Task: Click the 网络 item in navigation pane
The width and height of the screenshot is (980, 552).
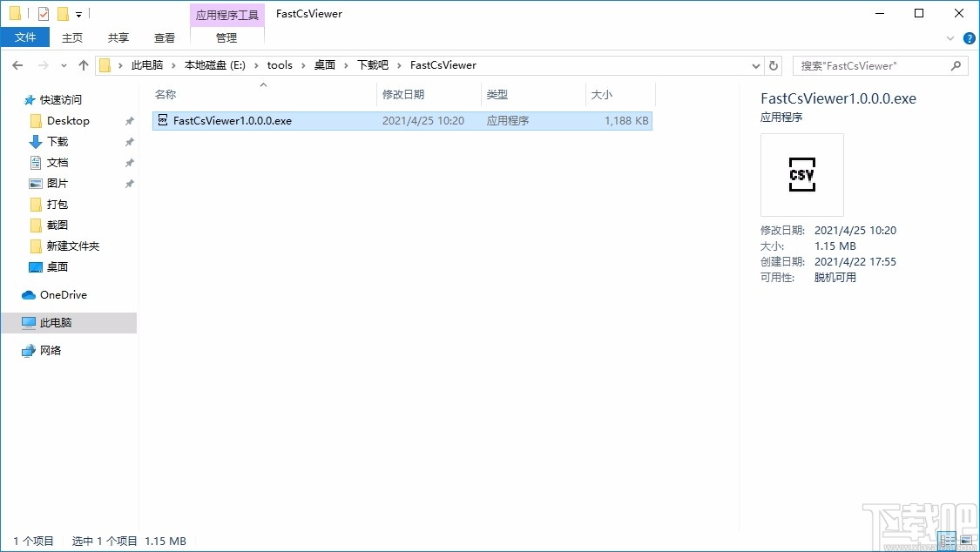Action: (x=51, y=350)
